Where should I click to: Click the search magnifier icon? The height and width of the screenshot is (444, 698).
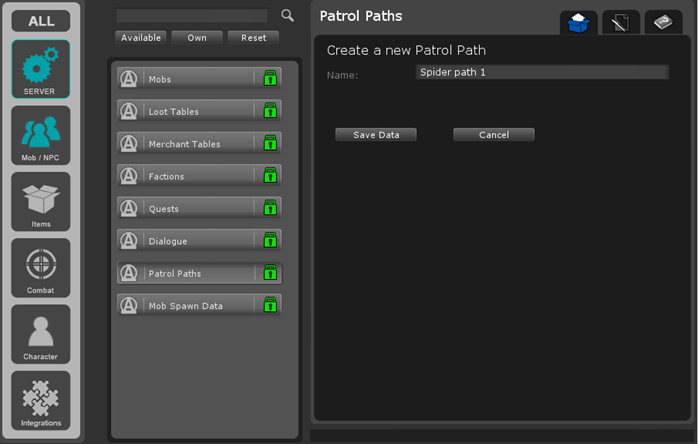(x=288, y=16)
